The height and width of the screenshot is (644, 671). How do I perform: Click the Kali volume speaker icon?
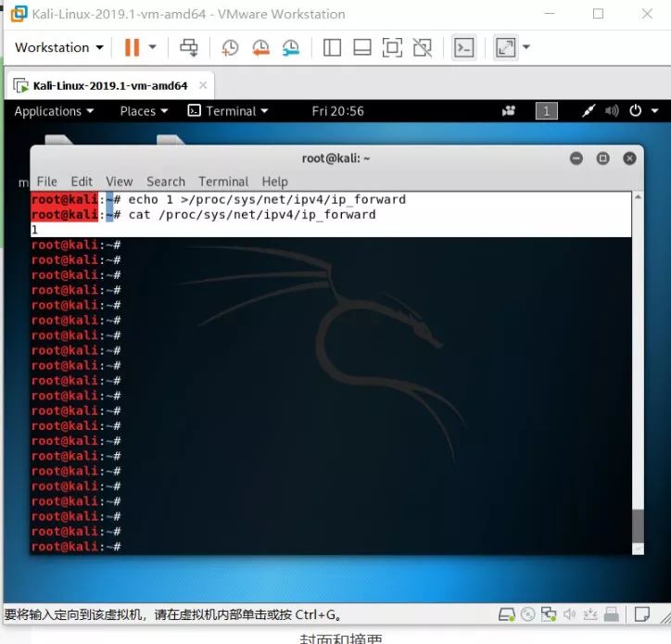click(612, 111)
